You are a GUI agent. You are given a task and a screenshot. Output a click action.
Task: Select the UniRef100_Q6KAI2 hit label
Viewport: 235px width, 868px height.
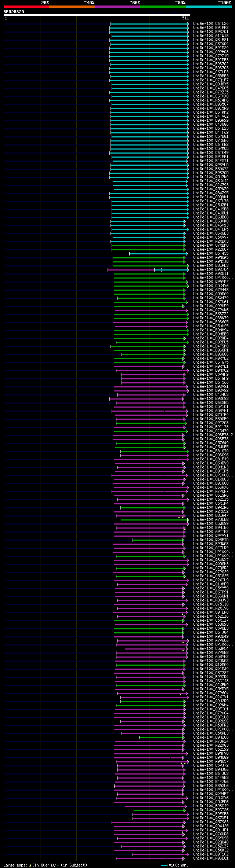[211, 181]
